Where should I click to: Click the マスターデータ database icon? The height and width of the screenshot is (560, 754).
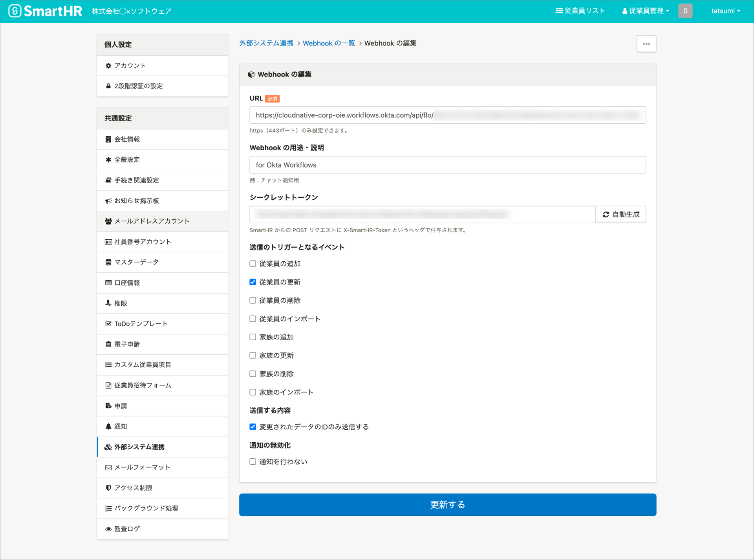(108, 262)
